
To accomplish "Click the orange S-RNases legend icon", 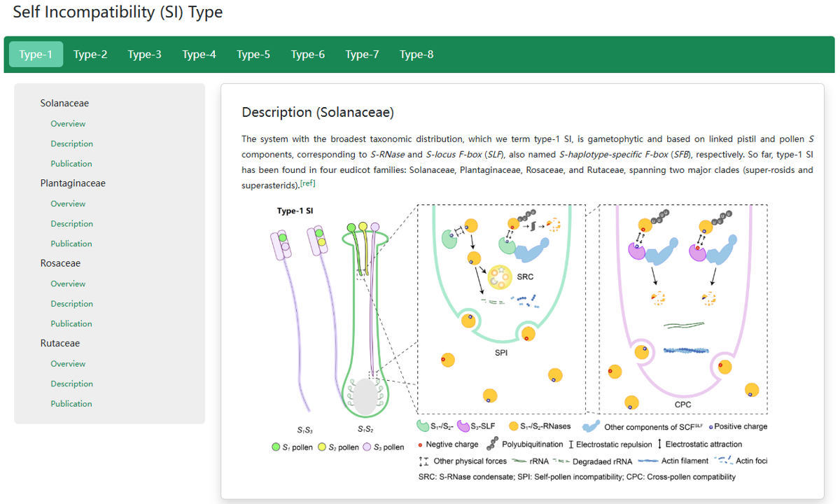I will [x=514, y=426].
